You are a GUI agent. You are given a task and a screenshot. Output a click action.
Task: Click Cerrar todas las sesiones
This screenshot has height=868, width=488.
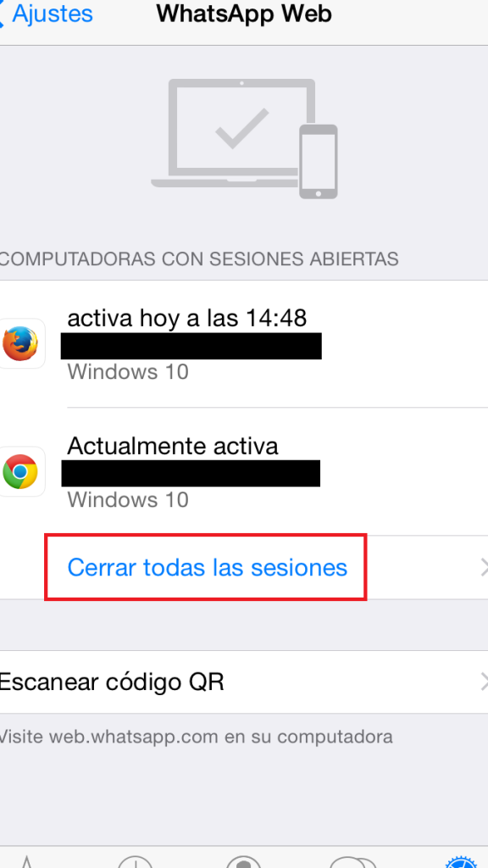point(207,567)
